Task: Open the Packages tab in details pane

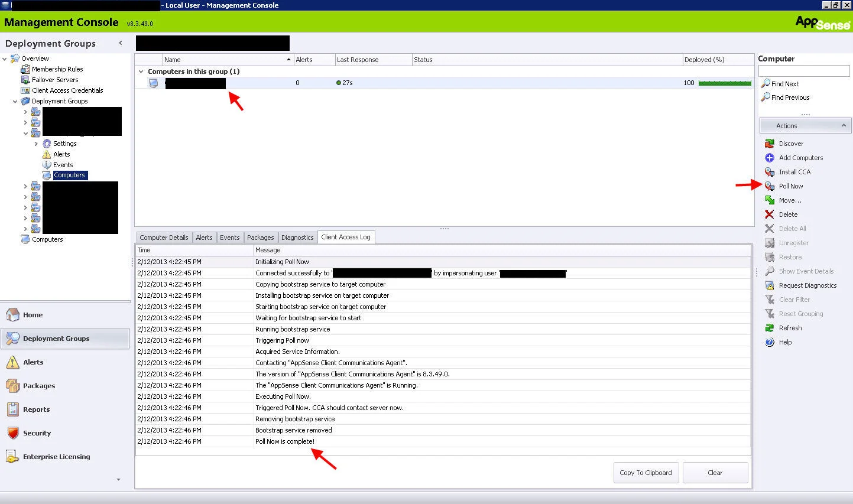Action: (260, 238)
